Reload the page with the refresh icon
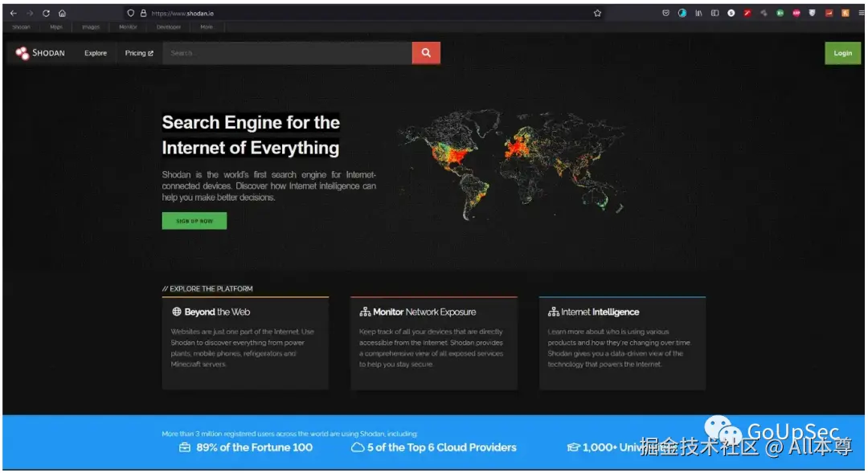 pyautogui.click(x=46, y=14)
